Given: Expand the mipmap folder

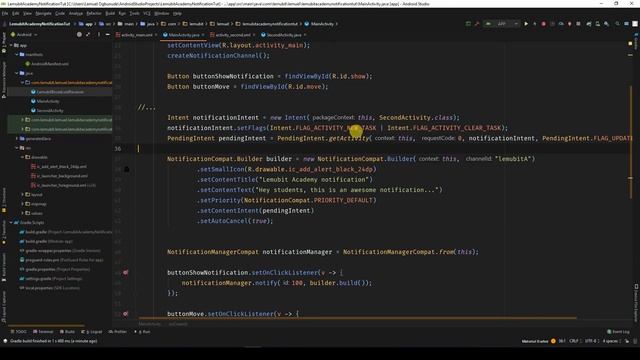Looking at the screenshot, I should tap(22, 204).
